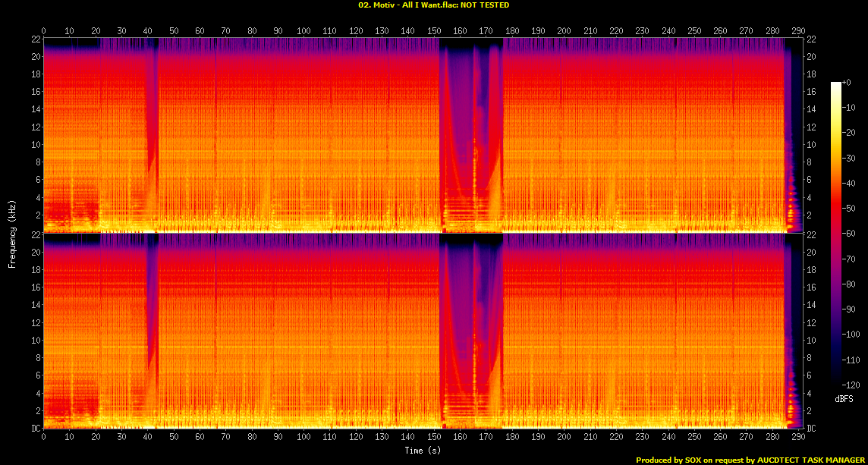
Task: Click the "Produced by SOX on request" footer text
Action: coord(689,460)
